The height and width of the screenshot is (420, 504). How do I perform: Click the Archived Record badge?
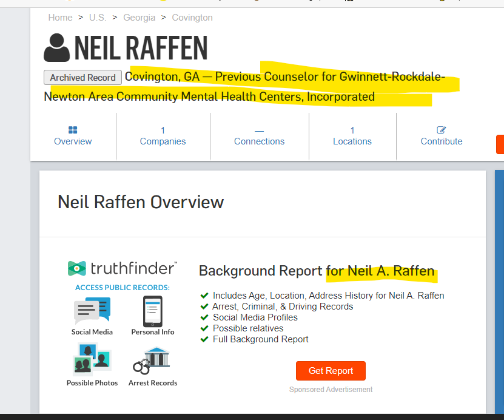(82, 78)
